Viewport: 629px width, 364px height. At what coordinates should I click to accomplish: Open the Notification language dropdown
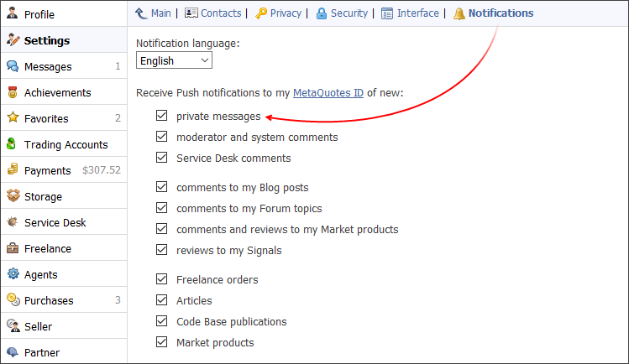pos(174,60)
